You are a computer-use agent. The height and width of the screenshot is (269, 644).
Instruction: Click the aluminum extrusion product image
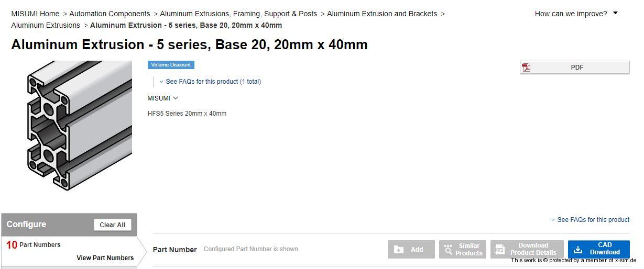[79, 125]
